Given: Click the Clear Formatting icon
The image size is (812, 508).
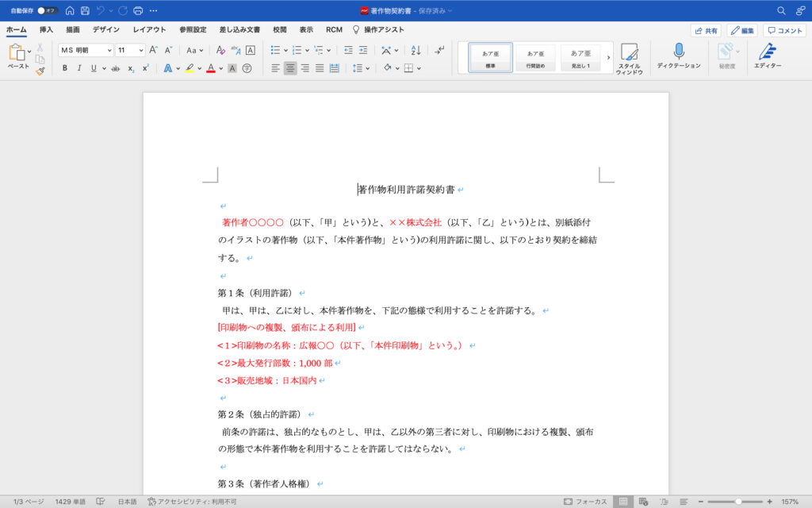Looking at the screenshot, I should coord(220,50).
